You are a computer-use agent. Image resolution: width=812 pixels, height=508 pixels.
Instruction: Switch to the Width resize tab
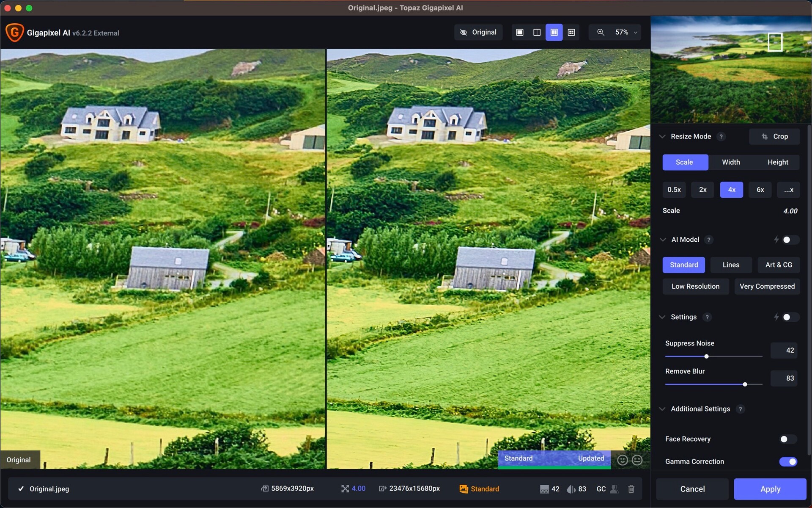[x=730, y=162]
